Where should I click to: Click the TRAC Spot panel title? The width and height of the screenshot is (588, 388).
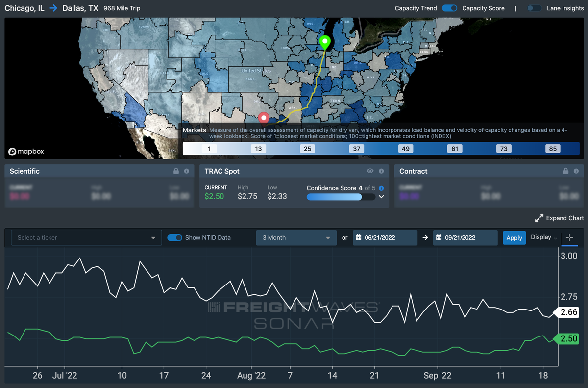222,171
